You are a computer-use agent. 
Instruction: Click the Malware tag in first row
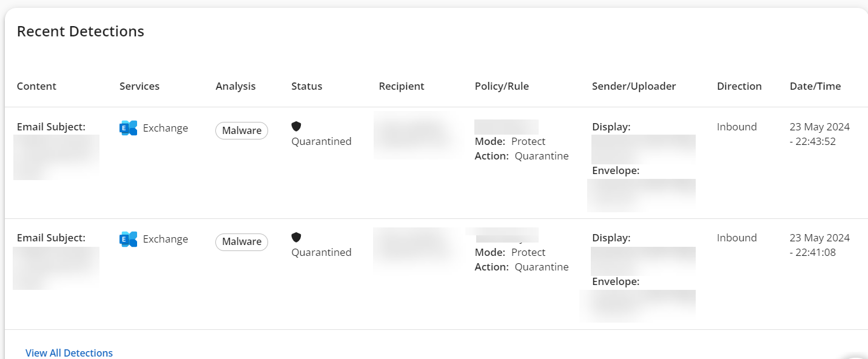point(241,130)
